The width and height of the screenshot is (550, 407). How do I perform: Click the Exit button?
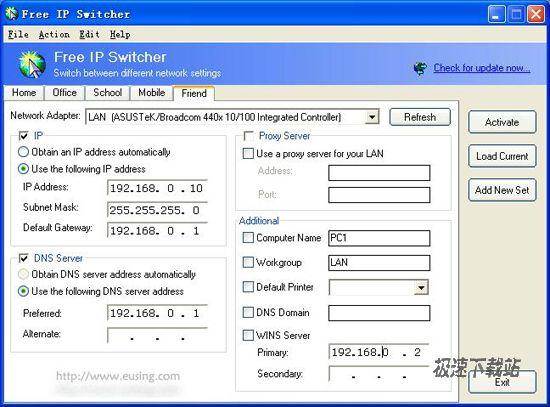[502, 382]
